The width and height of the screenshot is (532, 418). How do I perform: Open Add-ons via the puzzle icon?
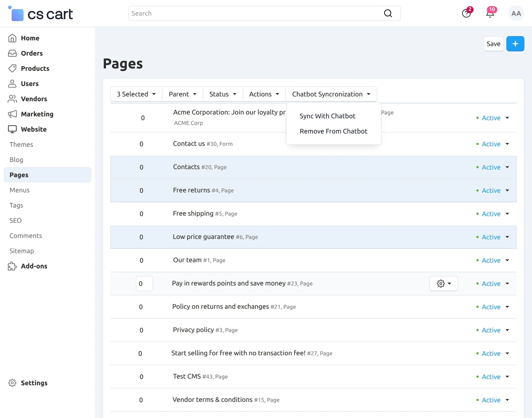point(13,266)
